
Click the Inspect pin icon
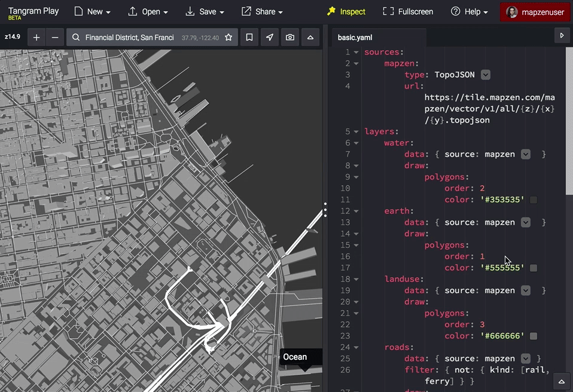(x=331, y=11)
